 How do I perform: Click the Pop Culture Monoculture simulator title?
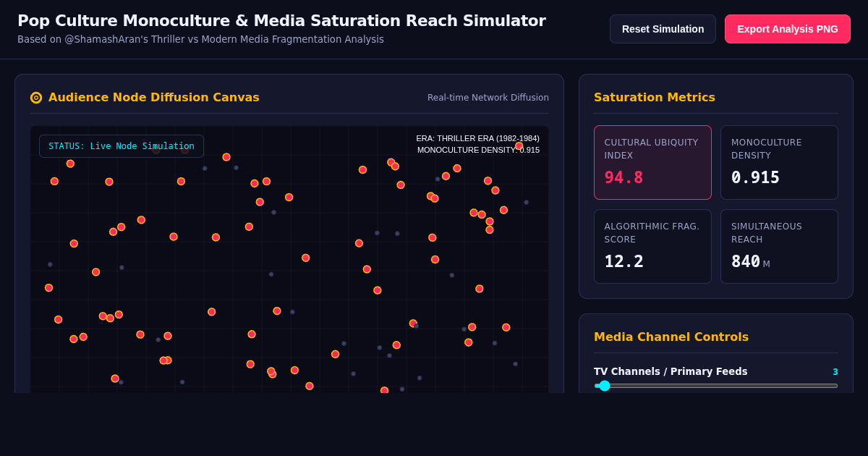click(x=281, y=21)
